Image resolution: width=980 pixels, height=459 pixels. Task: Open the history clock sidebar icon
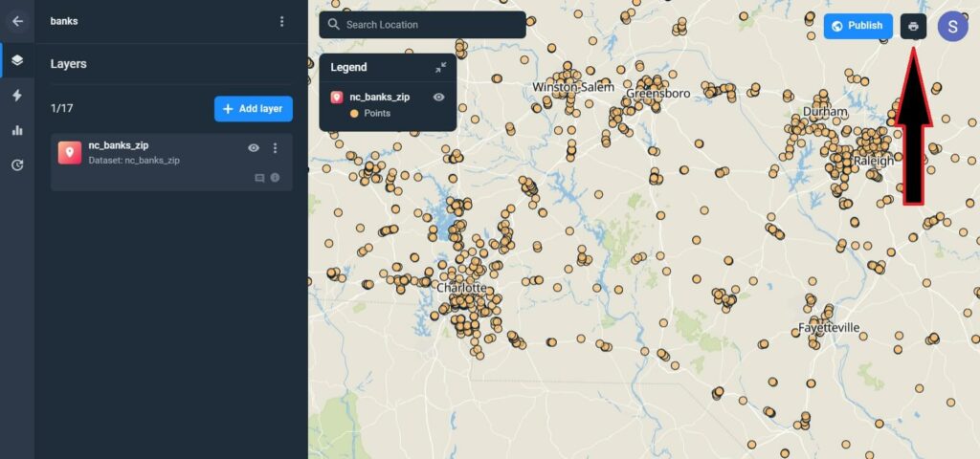click(17, 165)
